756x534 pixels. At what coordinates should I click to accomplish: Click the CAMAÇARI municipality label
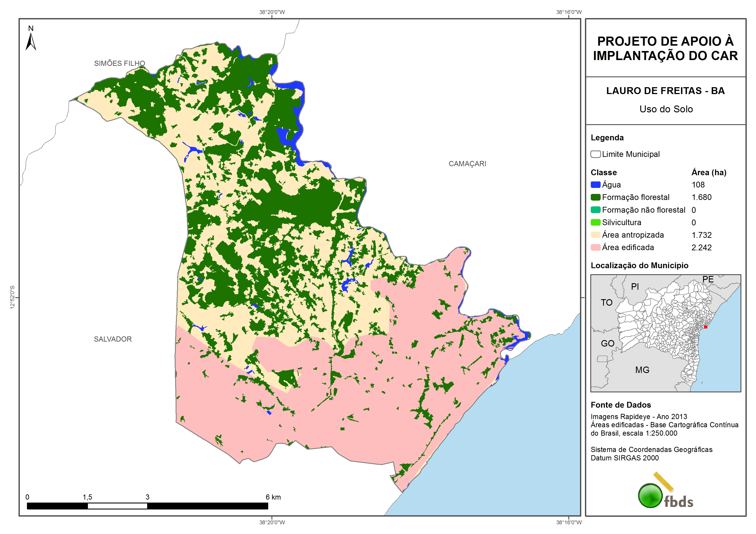pos(467,164)
